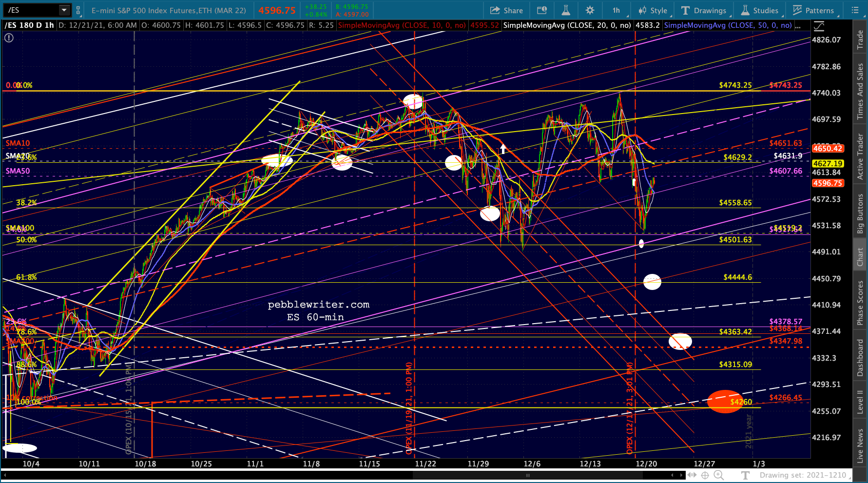Screen dimensions: 868x483
Task: Click the price axis scale icon
Action: pos(819,26)
